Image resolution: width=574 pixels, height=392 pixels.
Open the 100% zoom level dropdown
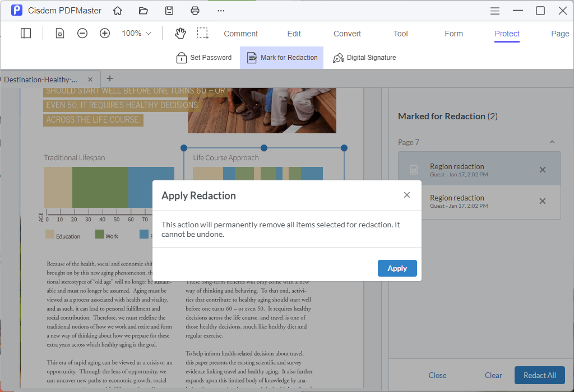137,33
